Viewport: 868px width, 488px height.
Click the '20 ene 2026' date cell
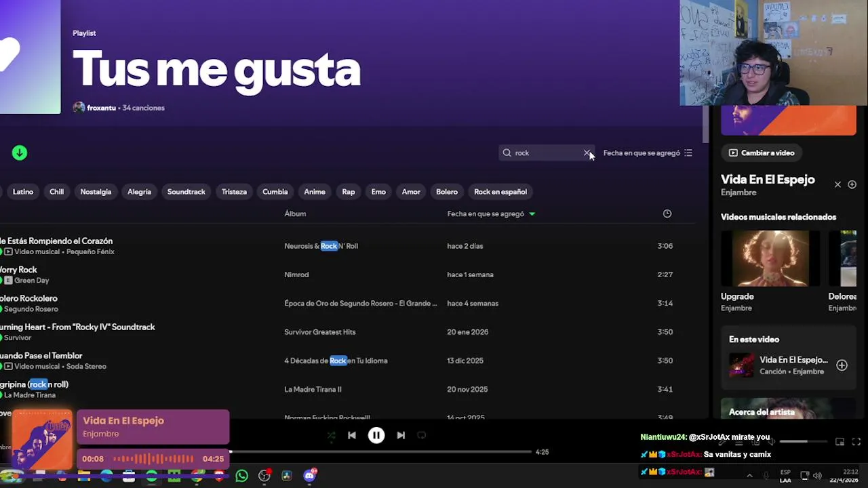point(467,332)
